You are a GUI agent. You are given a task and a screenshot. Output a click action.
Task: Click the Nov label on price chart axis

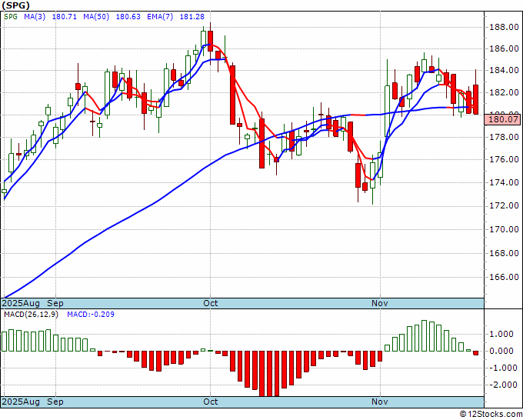[x=380, y=303]
